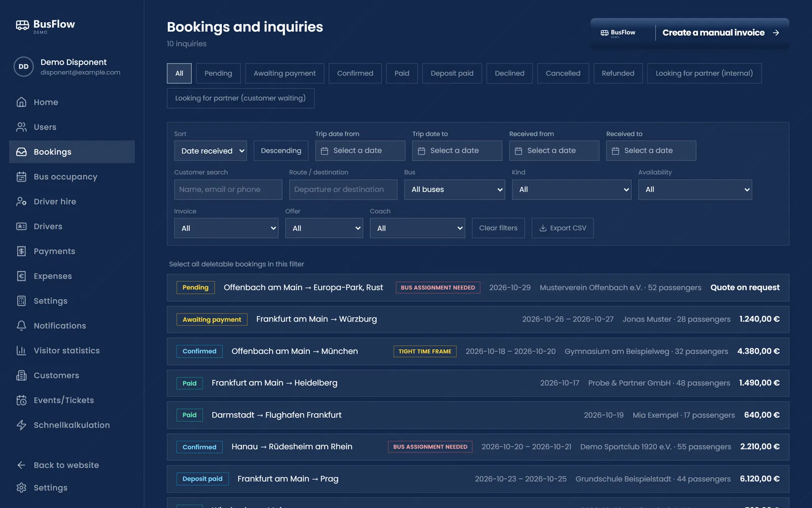Select the Confirmed status tab

(x=355, y=73)
